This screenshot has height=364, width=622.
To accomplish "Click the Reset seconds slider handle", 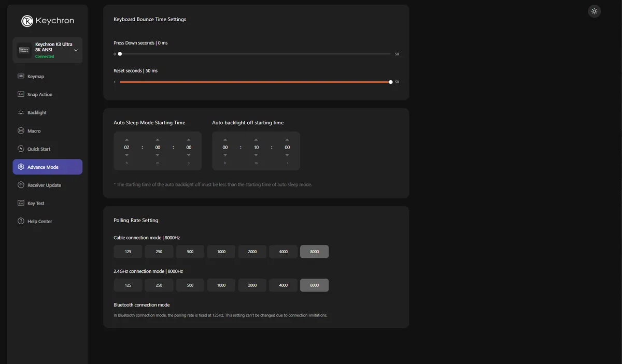I will point(390,82).
